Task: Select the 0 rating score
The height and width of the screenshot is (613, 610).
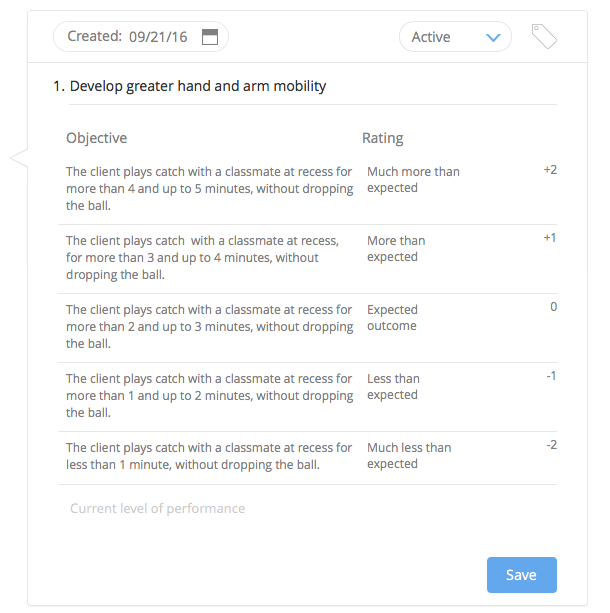Action: [553, 306]
